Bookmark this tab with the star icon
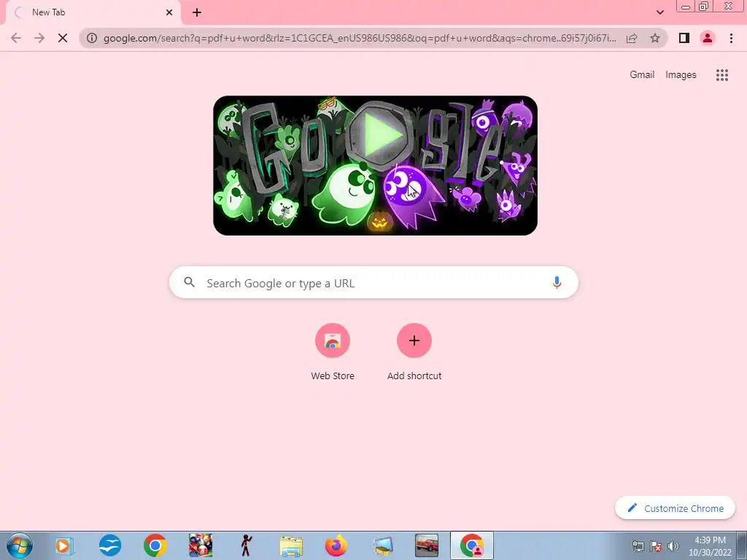 (655, 38)
